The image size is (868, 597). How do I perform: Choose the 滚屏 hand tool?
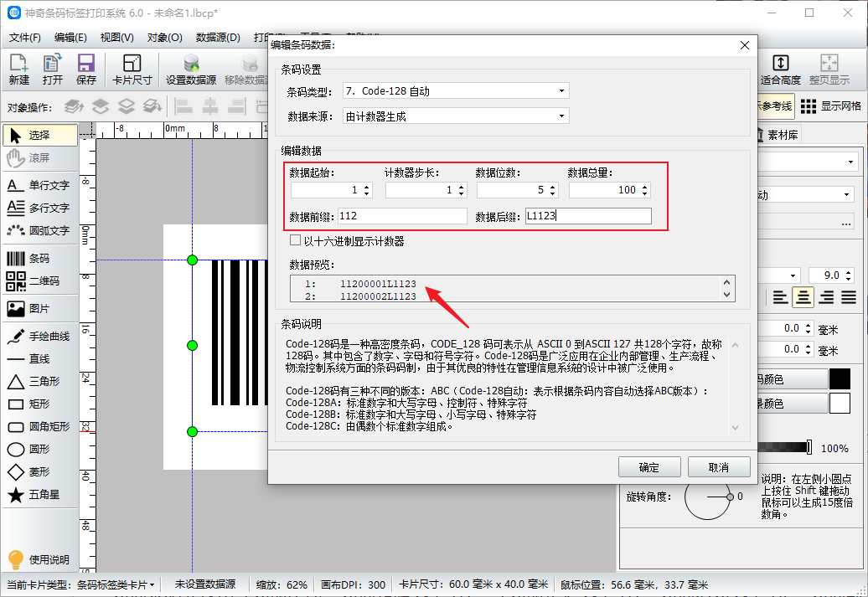pyautogui.click(x=40, y=158)
